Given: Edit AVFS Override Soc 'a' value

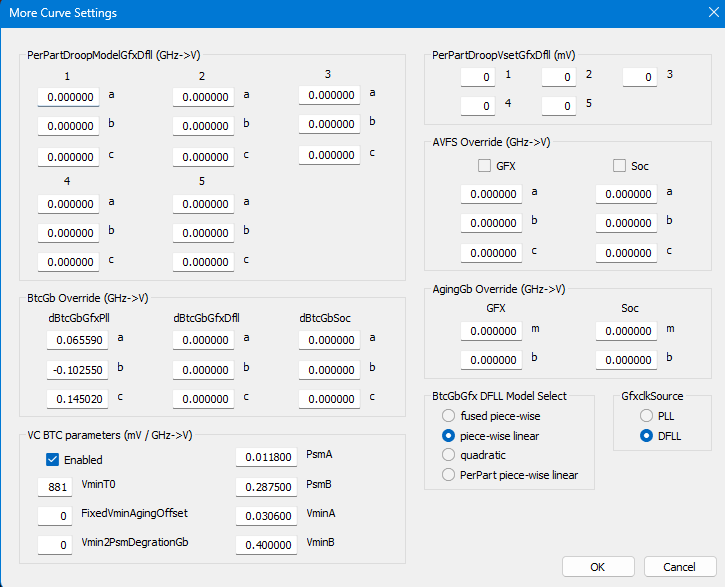Looking at the screenshot, I should click(x=627, y=194).
